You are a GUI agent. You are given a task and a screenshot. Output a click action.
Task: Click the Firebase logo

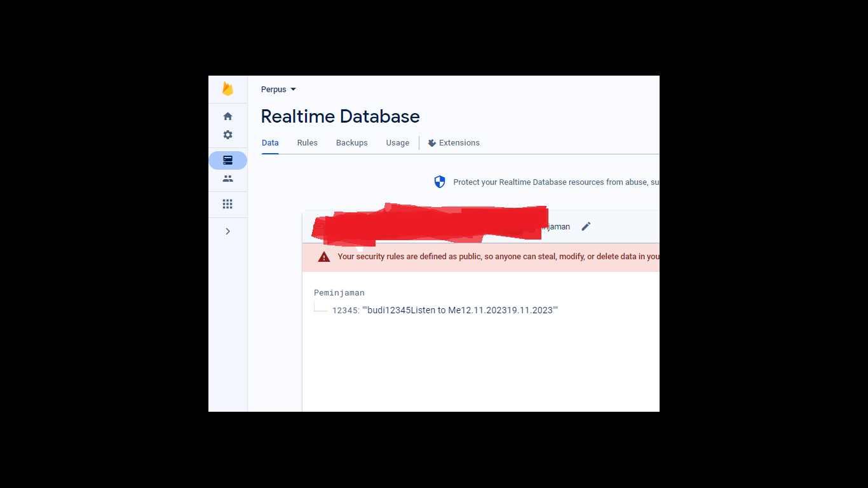[x=227, y=89]
